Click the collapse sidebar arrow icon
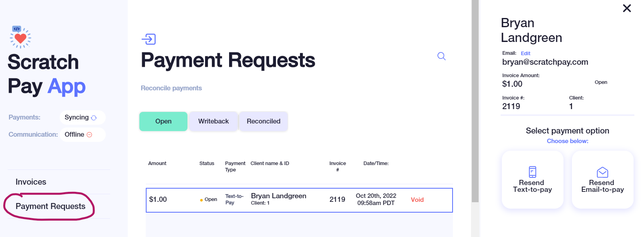This screenshot has width=644, height=237. 149,39
